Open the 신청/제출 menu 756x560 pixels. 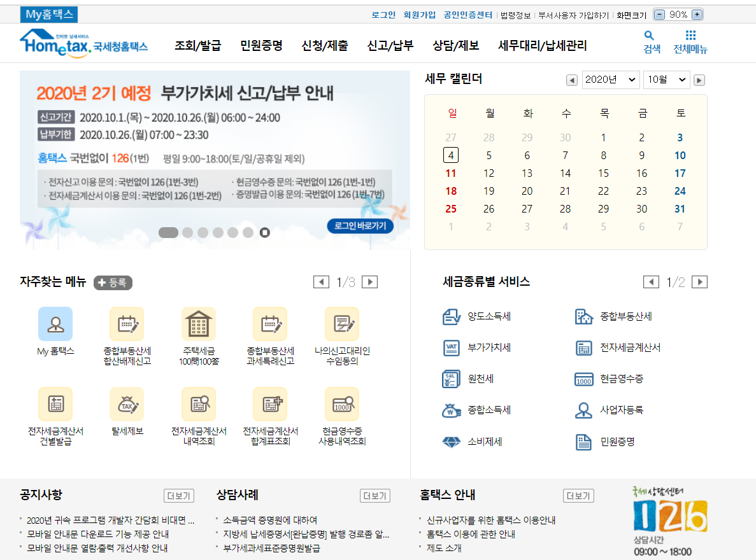(324, 45)
